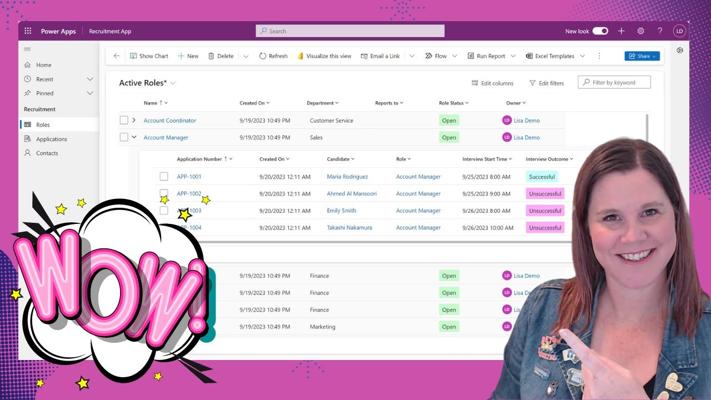This screenshot has height=400, width=711.
Task: Click Email a Link
Action: [x=380, y=56]
